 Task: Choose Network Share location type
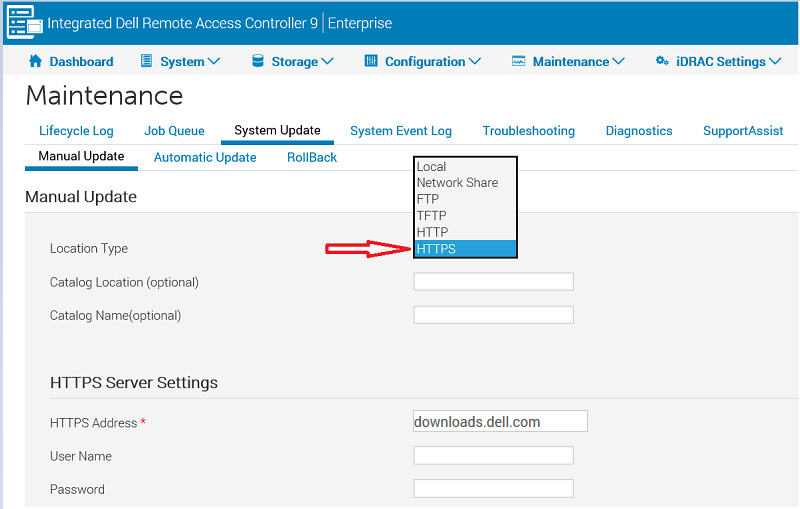click(x=465, y=183)
